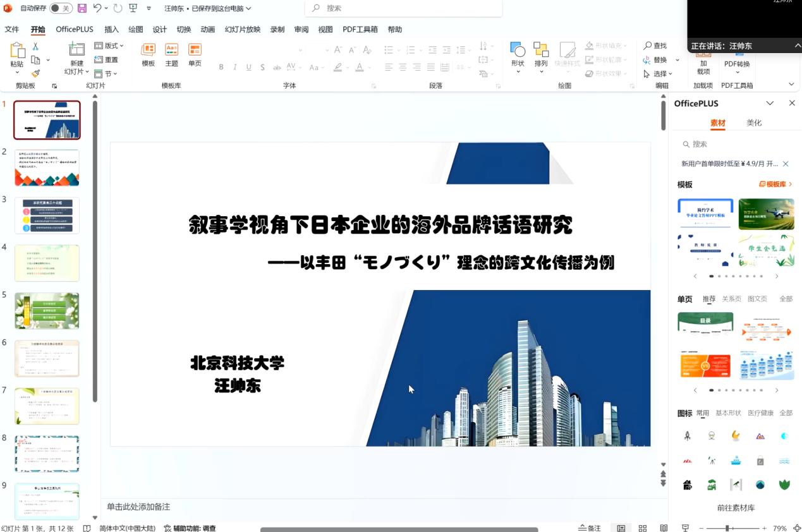This screenshot has width=802, height=532.
Task: Open the 设计 ribbon tab
Action: click(160, 30)
